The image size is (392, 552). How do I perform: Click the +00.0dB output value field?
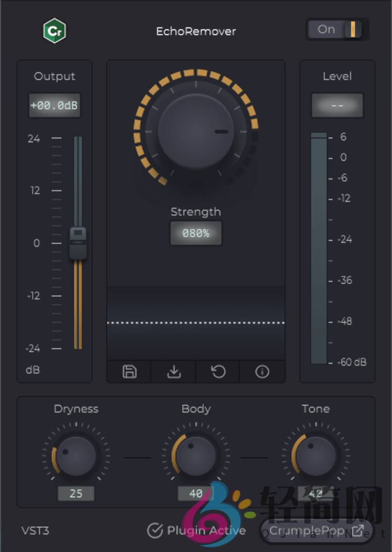point(54,106)
